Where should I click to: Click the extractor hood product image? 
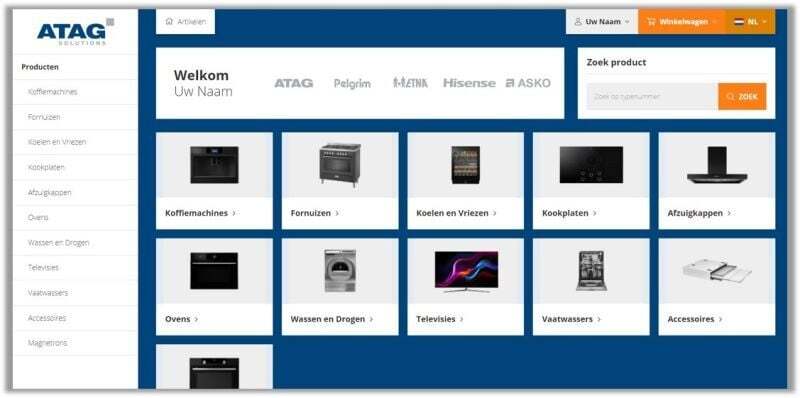click(x=717, y=165)
